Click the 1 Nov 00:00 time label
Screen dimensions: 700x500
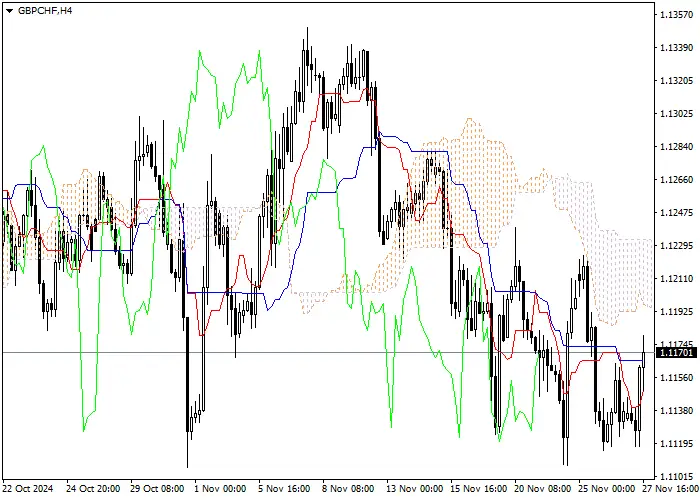220,489
